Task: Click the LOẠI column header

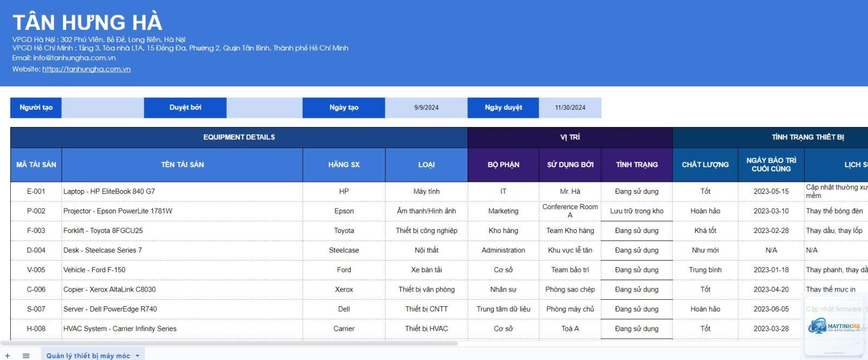Action: point(426,165)
